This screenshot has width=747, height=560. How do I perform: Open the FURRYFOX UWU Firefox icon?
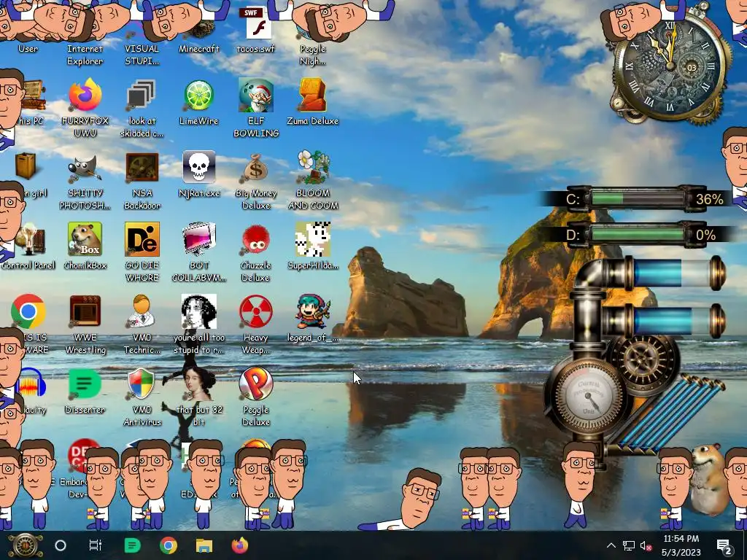85,95
